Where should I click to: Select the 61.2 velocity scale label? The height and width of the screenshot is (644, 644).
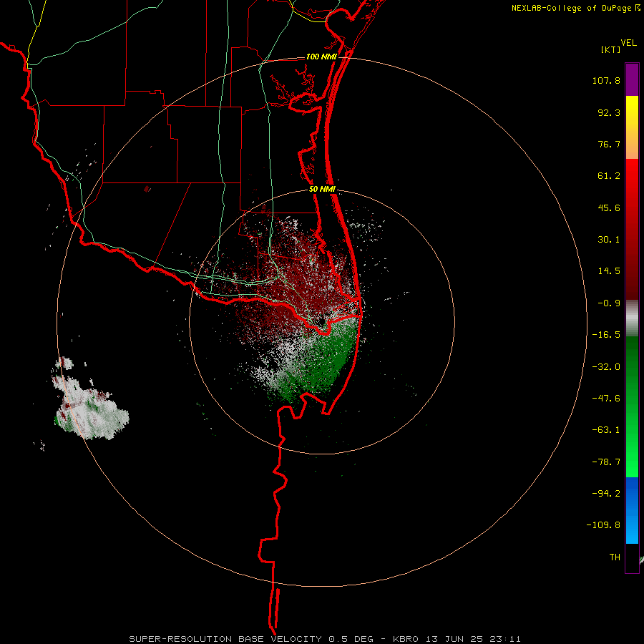coord(609,176)
